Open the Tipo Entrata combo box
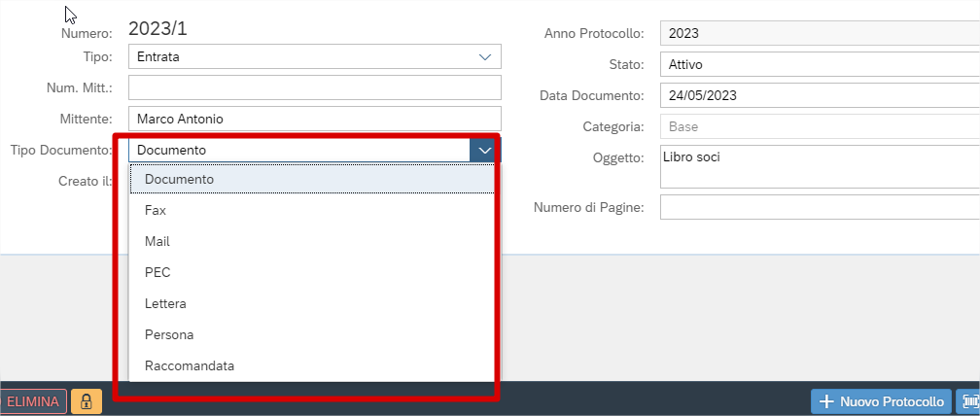Viewport: 980px width, 416px height. pos(315,56)
